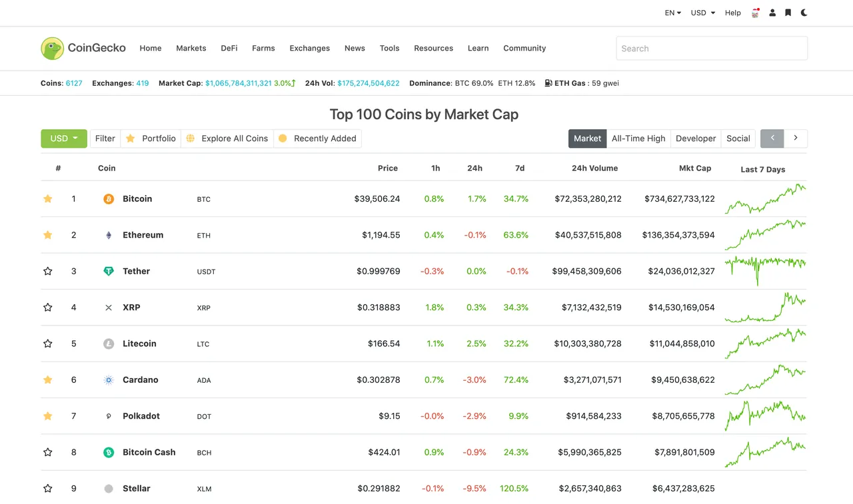Switch to the Developer tab
Image resolution: width=853 pixels, height=504 pixels.
pos(696,138)
